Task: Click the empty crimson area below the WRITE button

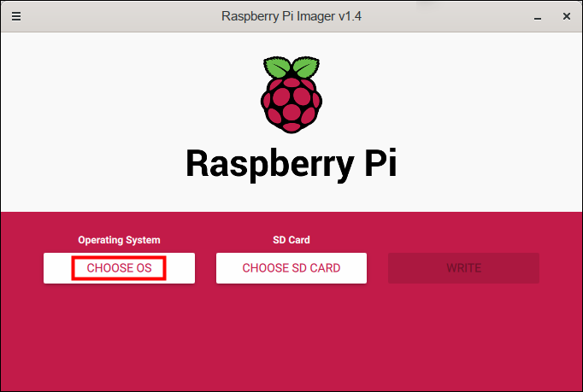Action: (x=463, y=333)
